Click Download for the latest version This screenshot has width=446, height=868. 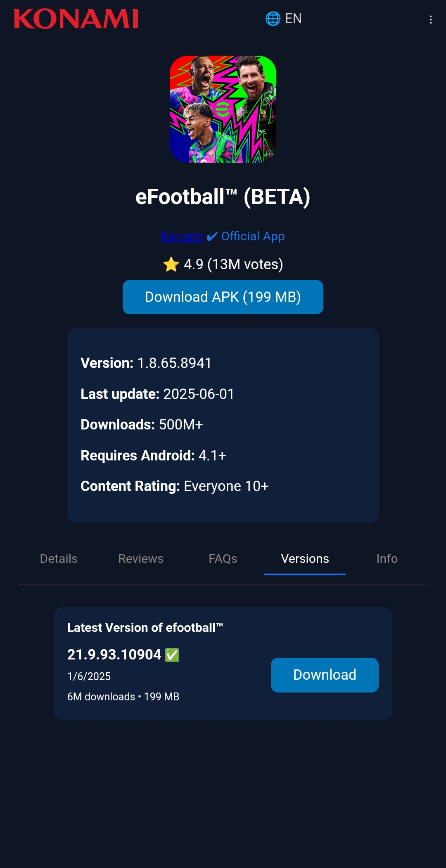[325, 675]
